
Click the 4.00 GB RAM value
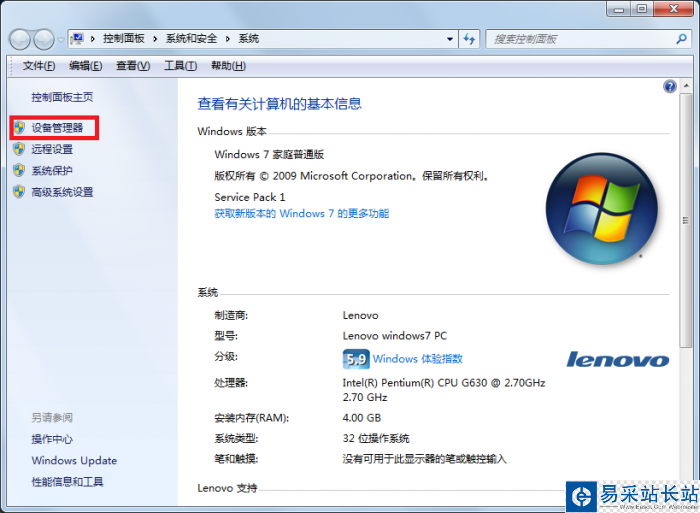point(362,418)
